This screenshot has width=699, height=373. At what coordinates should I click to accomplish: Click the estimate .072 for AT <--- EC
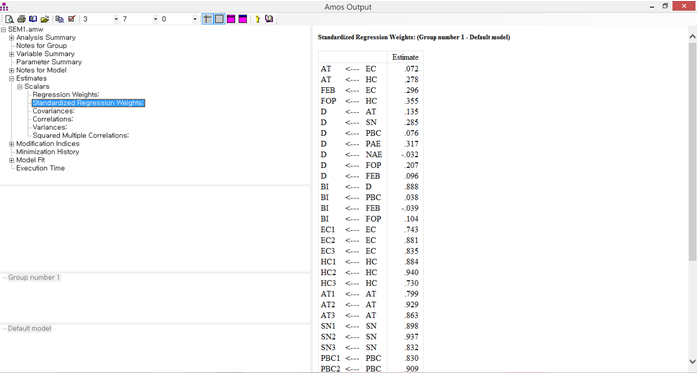click(x=411, y=69)
